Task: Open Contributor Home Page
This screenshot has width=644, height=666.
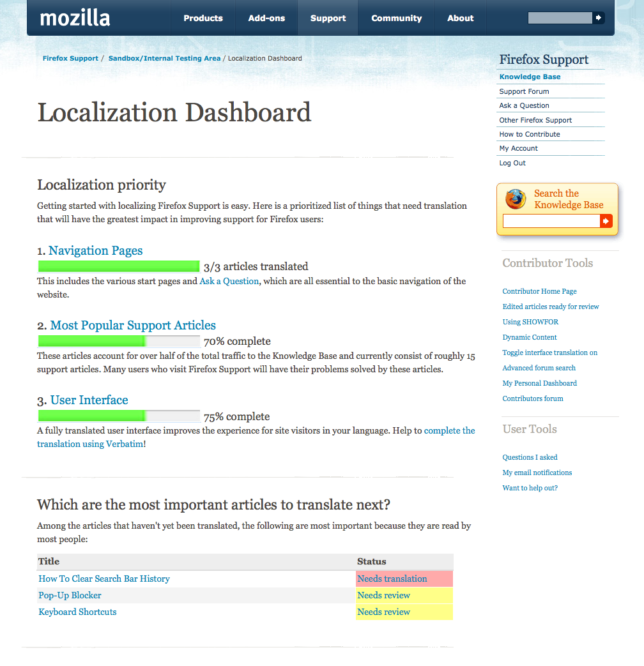Action: point(539,291)
